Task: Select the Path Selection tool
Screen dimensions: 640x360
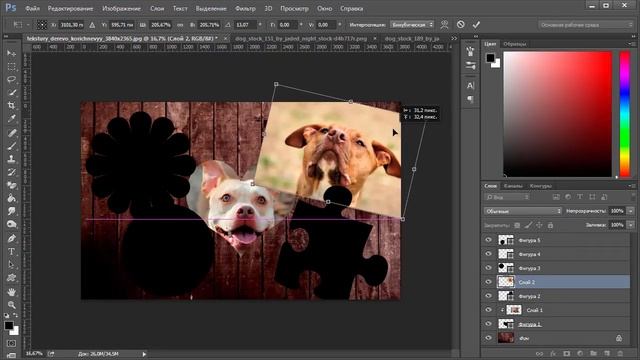Action: tap(11, 264)
